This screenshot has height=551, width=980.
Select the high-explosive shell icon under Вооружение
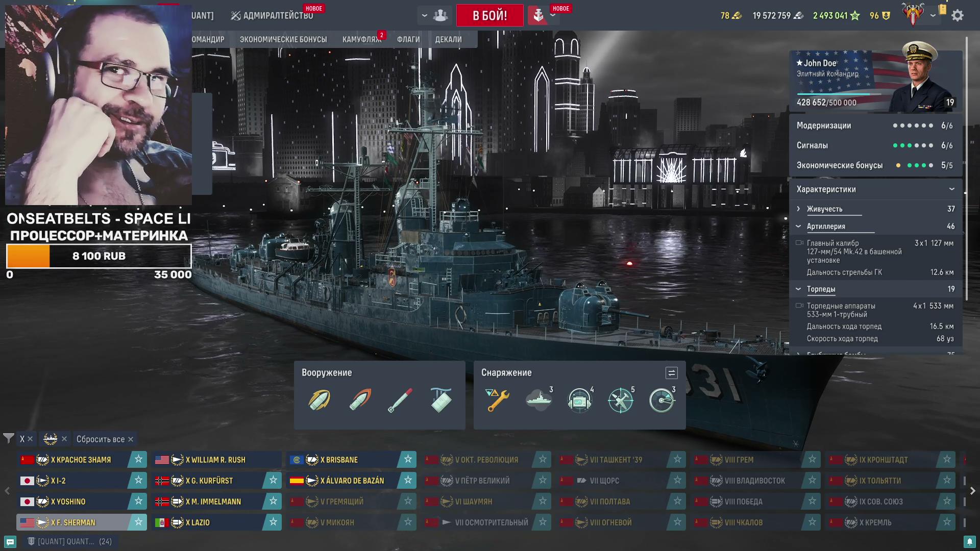tap(320, 399)
